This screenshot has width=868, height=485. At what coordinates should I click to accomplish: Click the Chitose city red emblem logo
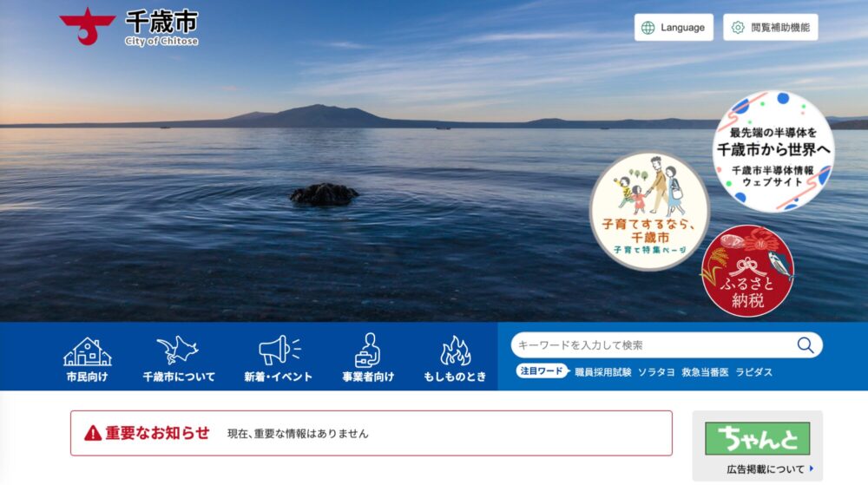87,25
